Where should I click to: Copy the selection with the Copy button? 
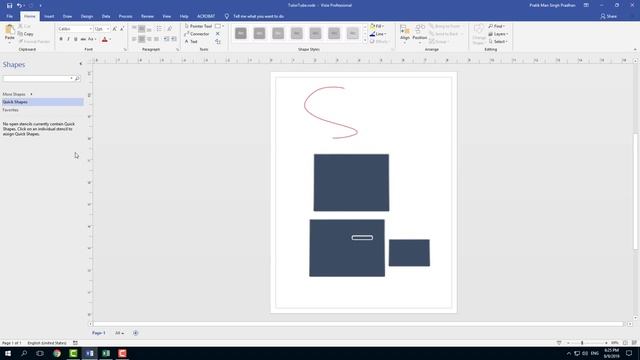pyautogui.click(x=26, y=34)
